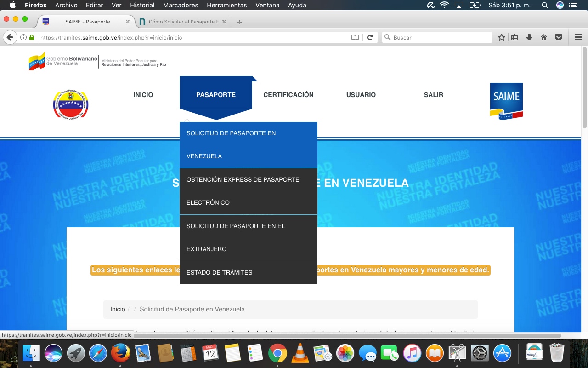This screenshot has height=368, width=588.
Task: Open iTunes from the Dock
Action: tap(412, 353)
